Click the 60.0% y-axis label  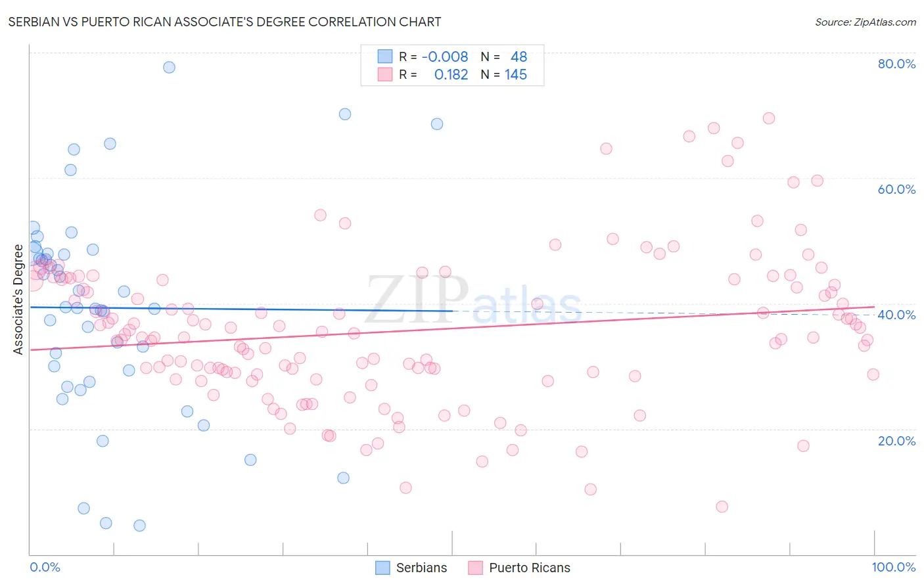point(896,189)
